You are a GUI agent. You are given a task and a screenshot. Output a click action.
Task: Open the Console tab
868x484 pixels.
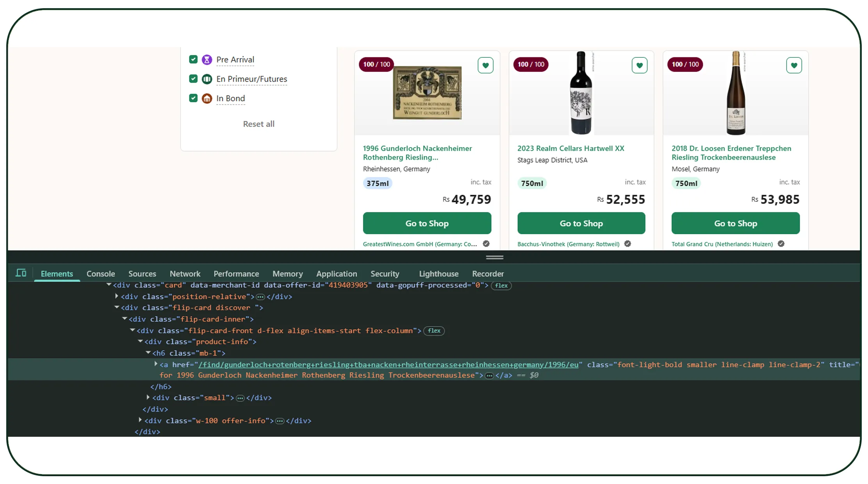tap(101, 274)
